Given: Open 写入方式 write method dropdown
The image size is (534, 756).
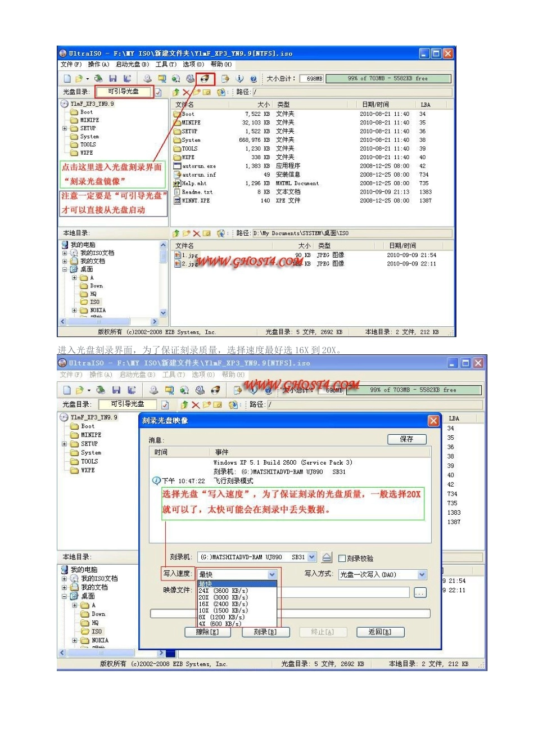Looking at the screenshot, I should coord(422,574).
